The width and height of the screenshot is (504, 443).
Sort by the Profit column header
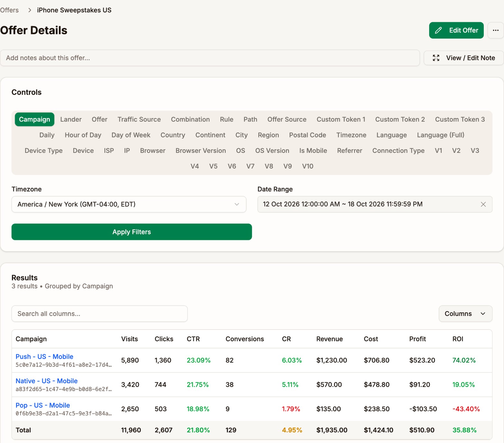(418, 339)
